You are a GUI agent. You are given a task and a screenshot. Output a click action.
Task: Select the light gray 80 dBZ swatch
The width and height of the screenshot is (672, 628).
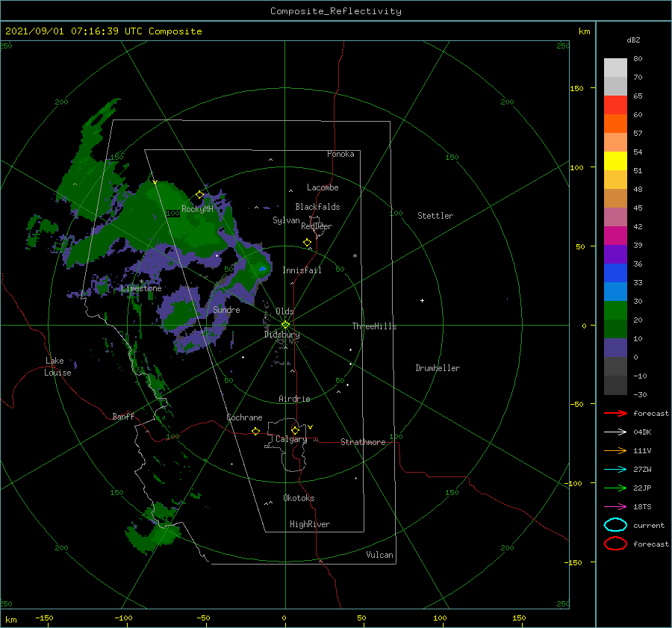coord(615,68)
